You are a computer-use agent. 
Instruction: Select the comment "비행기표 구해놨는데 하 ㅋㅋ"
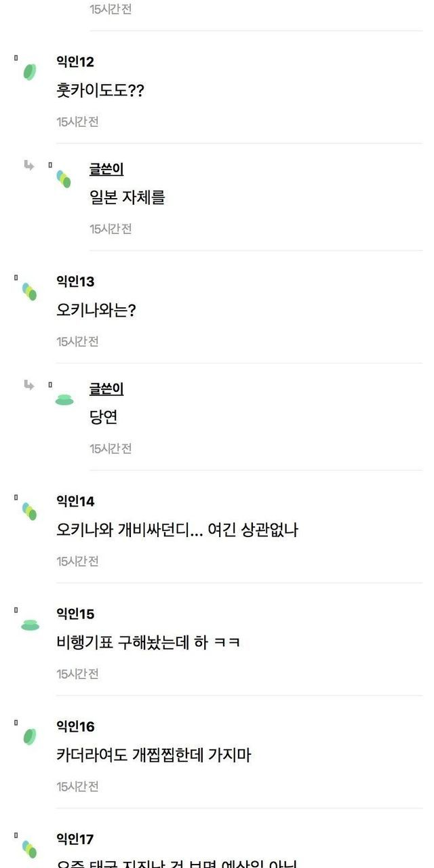coord(148,643)
